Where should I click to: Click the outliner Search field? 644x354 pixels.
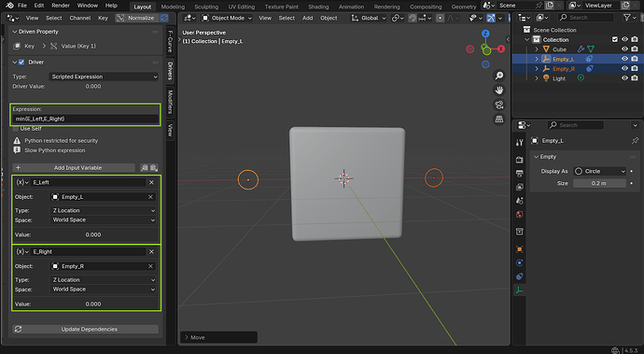point(586,17)
